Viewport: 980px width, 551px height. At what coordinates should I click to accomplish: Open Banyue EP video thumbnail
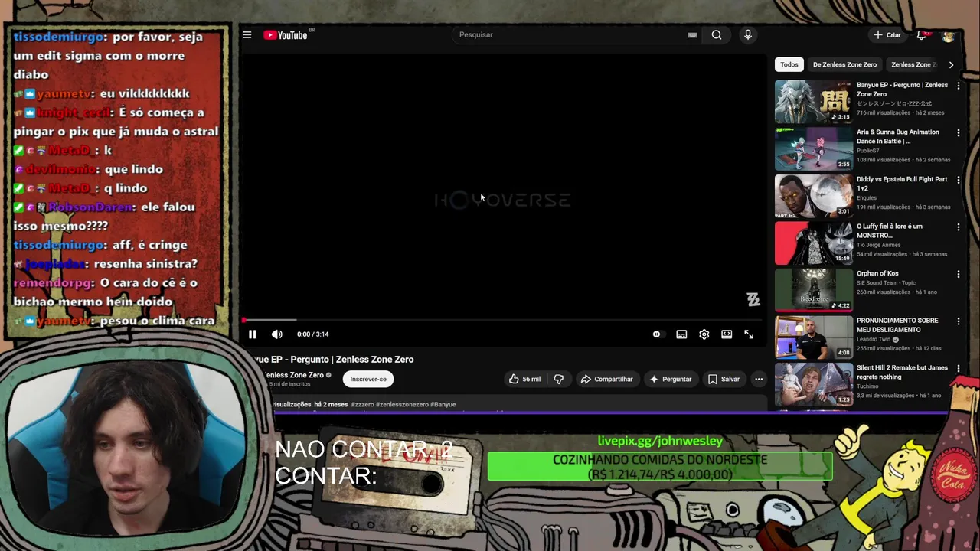813,102
